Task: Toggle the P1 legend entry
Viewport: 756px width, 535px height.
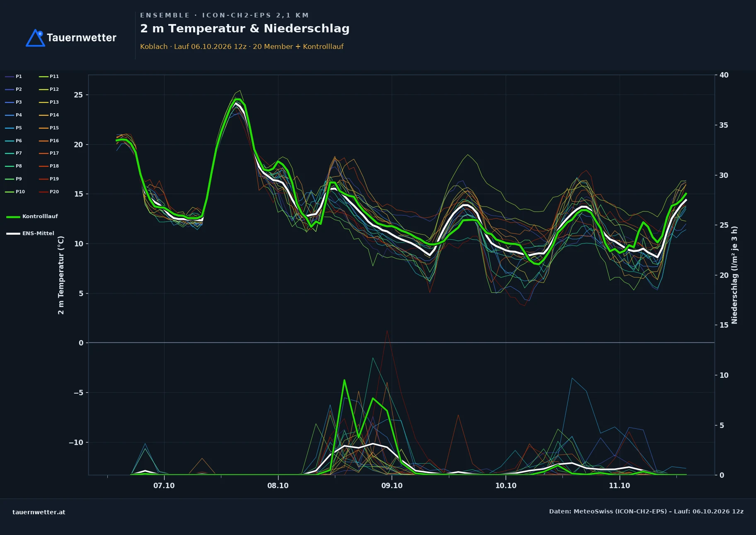Action: point(14,77)
